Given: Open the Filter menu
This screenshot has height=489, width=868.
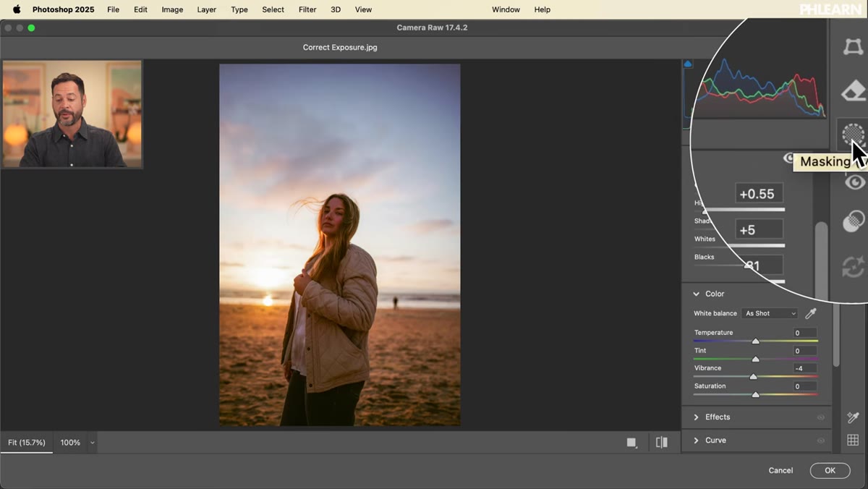Looking at the screenshot, I should 307,9.
